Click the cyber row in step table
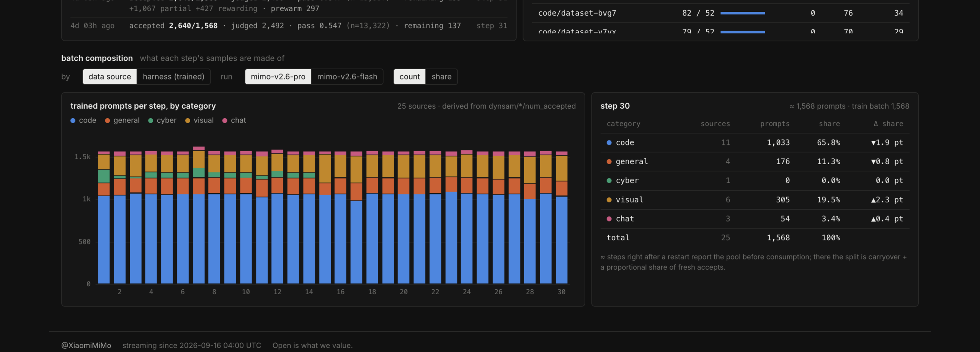The height and width of the screenshot is (352, 980). 755,181
